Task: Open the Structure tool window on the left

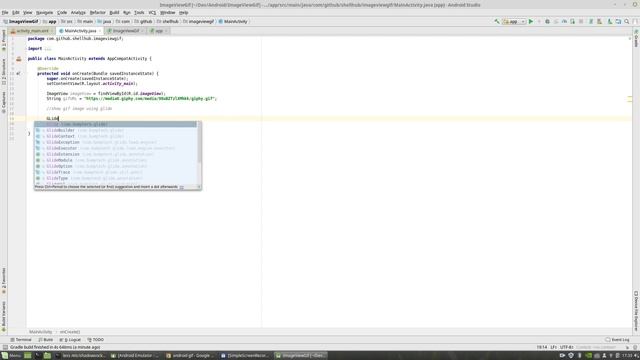Action: click(4, 71)
